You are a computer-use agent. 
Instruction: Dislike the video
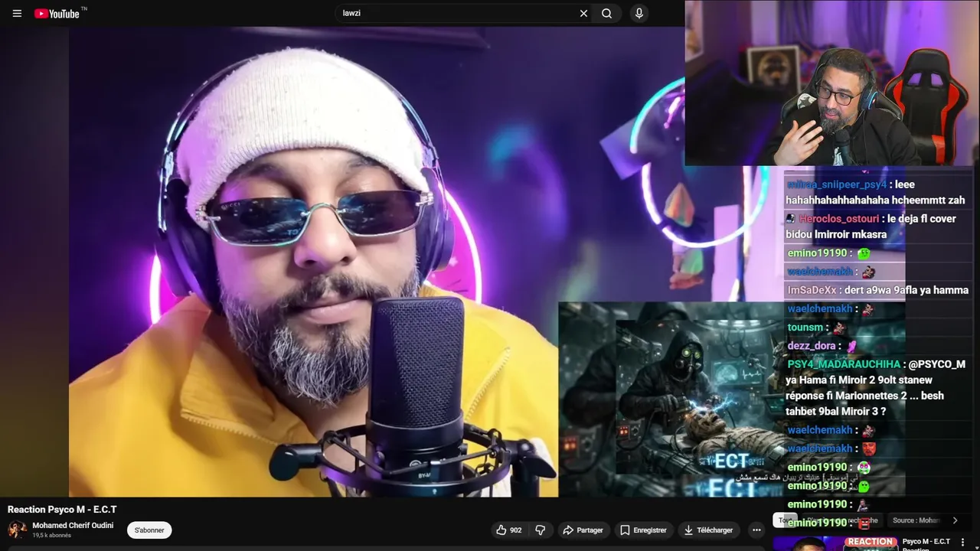[x=540, y=530]
